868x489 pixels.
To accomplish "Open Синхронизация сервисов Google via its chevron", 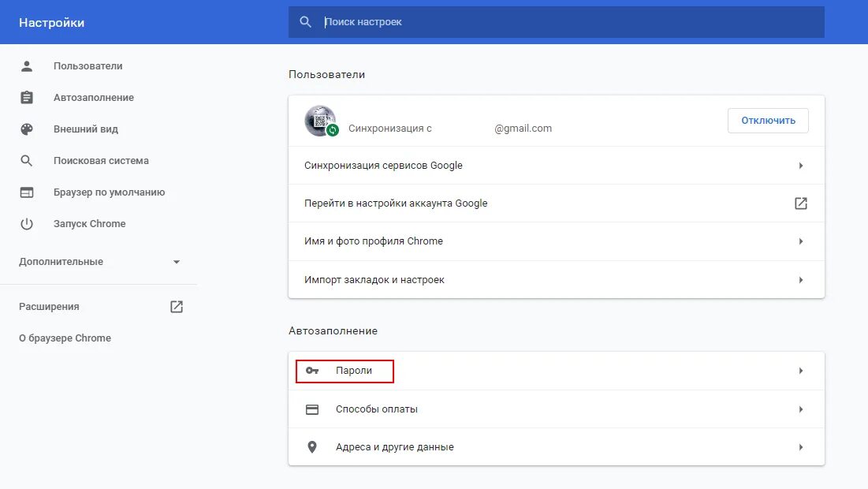I will coord(801,165).
